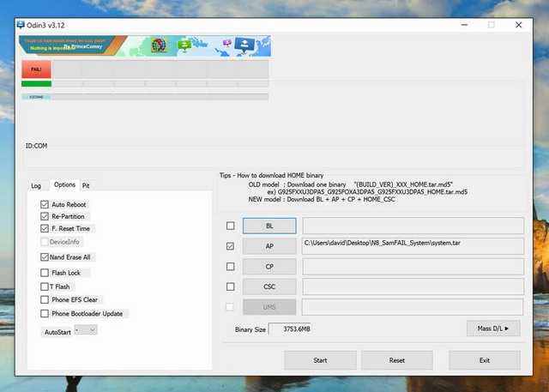Uncheck the checkbox beside AP button
The height and width of the screenshot is (392, 549).
(x=230, y=246)
